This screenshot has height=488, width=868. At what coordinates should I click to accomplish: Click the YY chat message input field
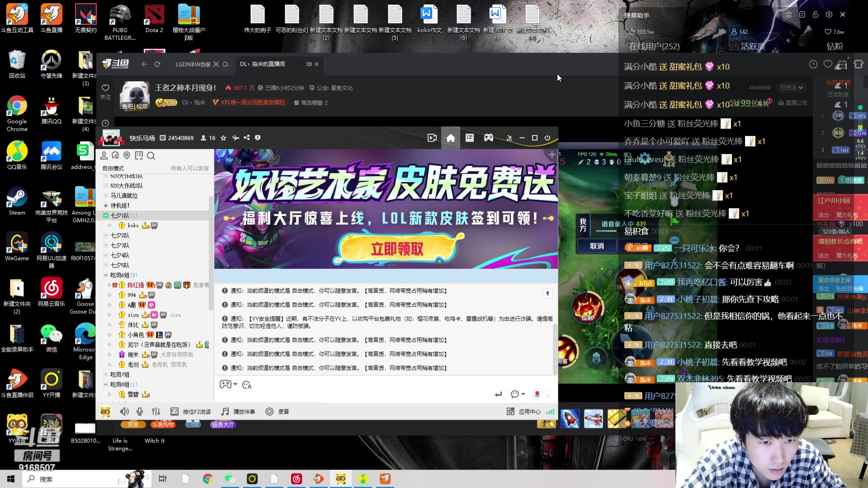coord(353,394)
